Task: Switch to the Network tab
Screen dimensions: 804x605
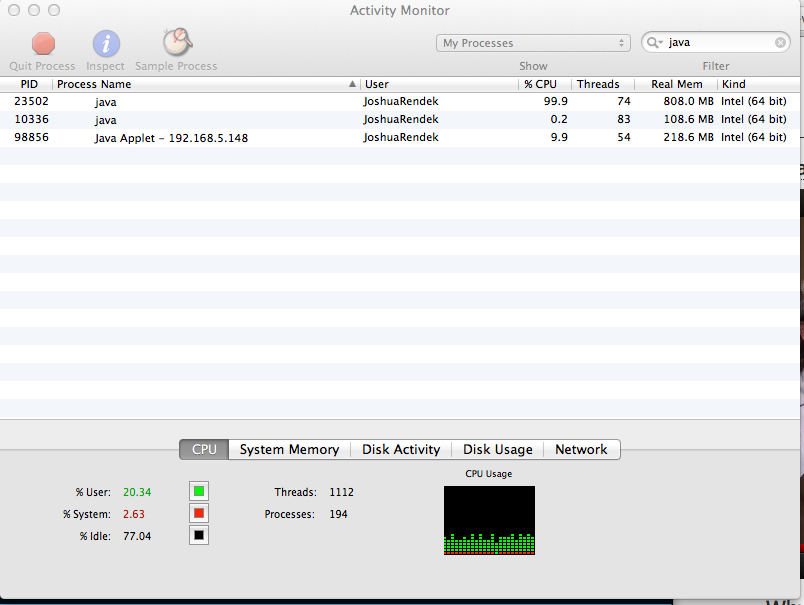Action: coord(581,450)
